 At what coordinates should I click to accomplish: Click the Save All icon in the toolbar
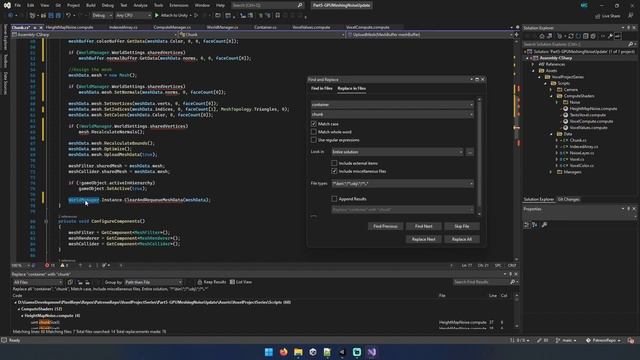coord(58,16)
